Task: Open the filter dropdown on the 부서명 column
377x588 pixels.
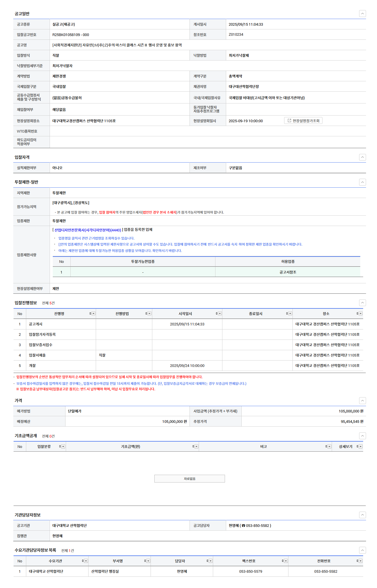Action: [x=148, y=561]
